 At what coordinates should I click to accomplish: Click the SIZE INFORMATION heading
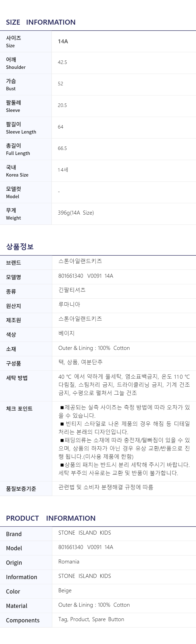click(41, 22)
